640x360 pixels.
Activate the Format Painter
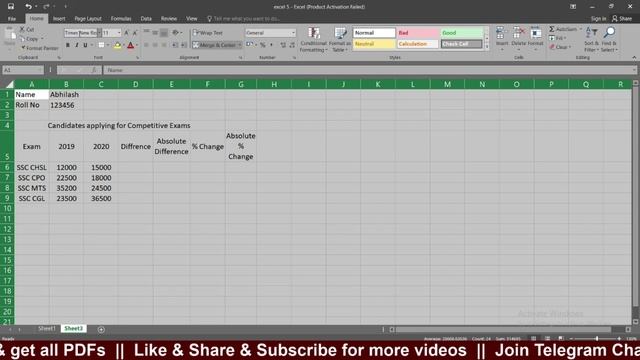(x=40, y=48)
